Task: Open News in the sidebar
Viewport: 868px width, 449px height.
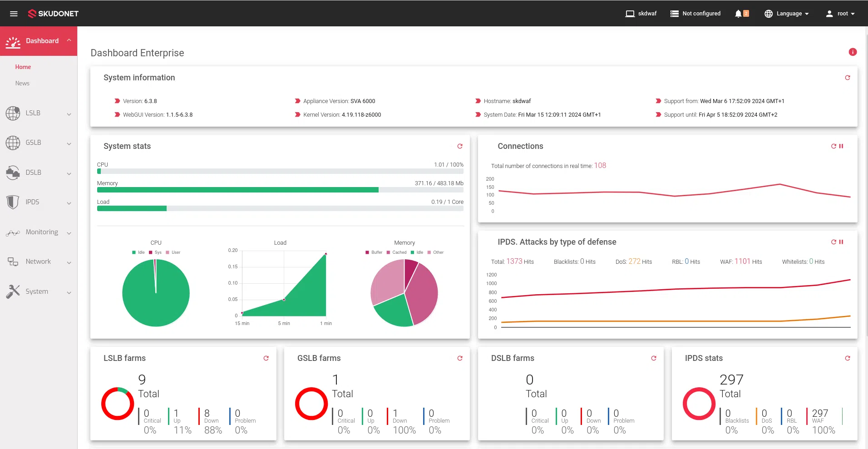Action: click(22, 83)
